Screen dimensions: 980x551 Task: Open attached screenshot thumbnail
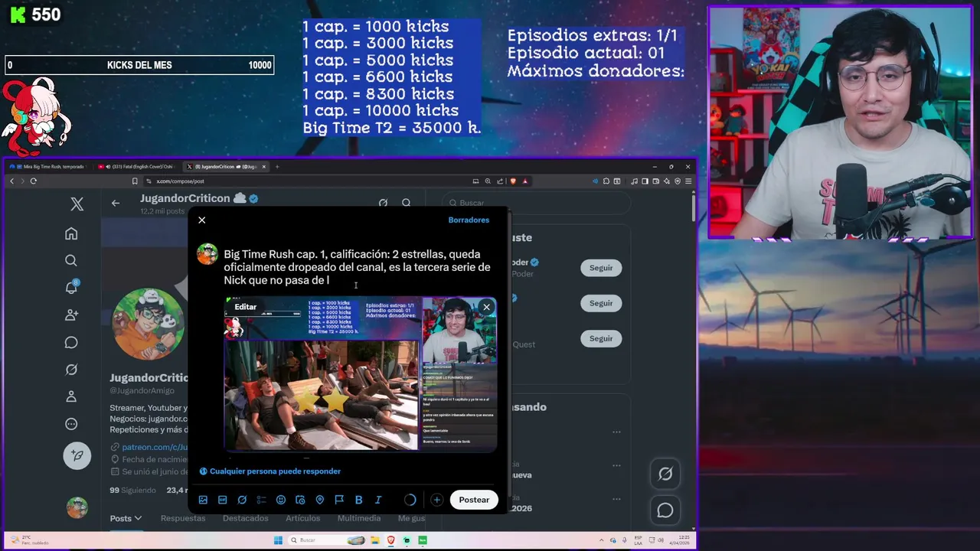tap(360, 374)
